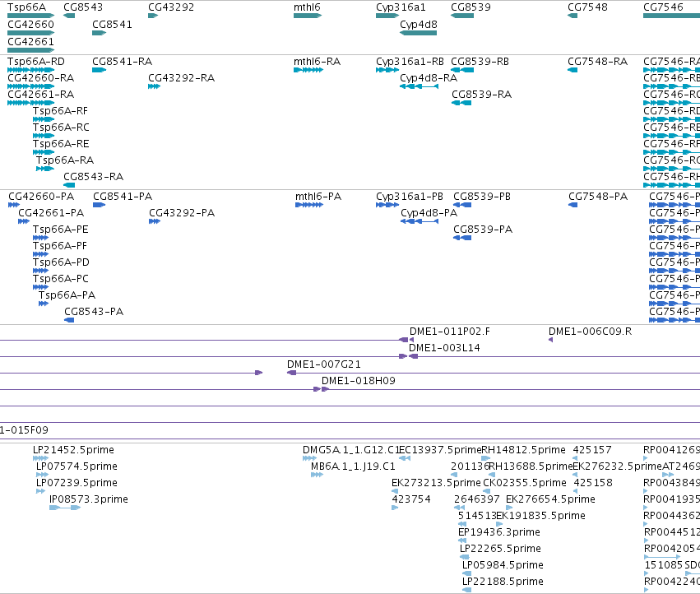Select transcript CG8541-RA
Image resolution: width=700 pixels, height=594 pixels.
pyautogui.click(x=99, y=70)
